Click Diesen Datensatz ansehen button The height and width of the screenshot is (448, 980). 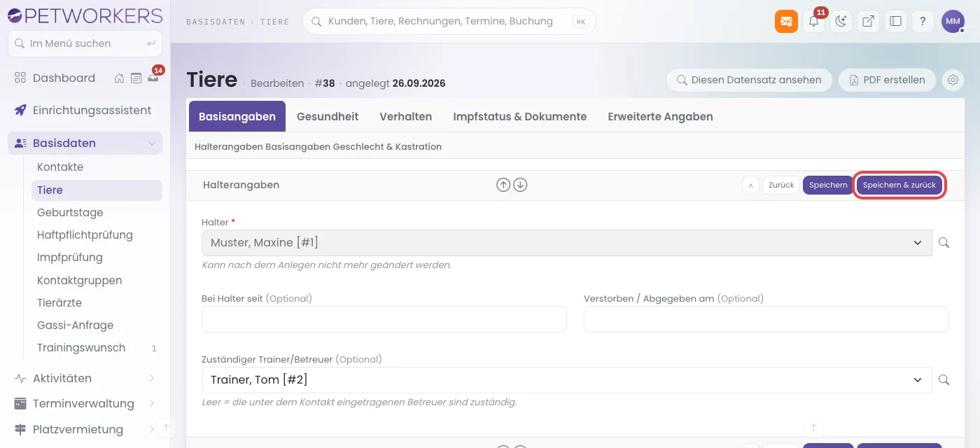tap(749, 80)
